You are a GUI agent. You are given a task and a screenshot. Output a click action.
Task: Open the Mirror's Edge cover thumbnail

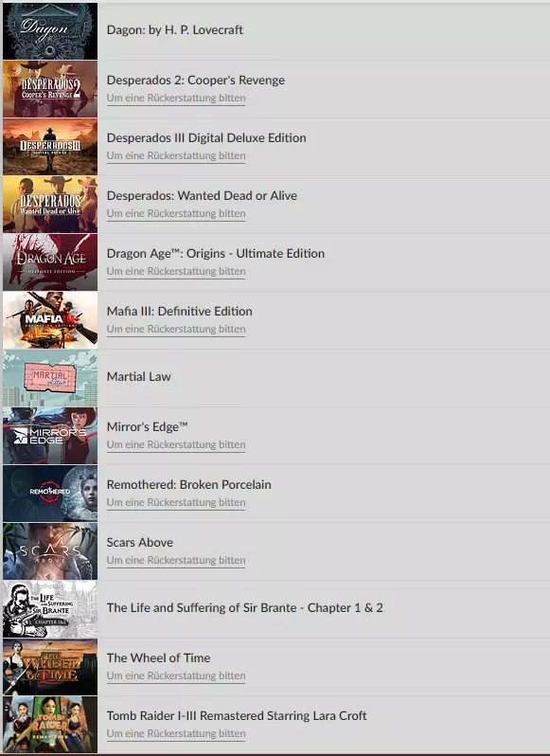click(50, 436)
